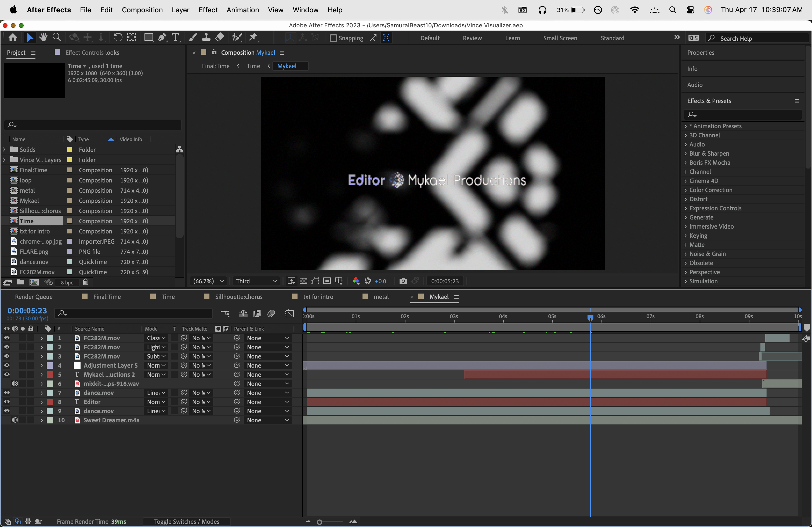Click the Take Snapshot camera icon

[403, 281]
